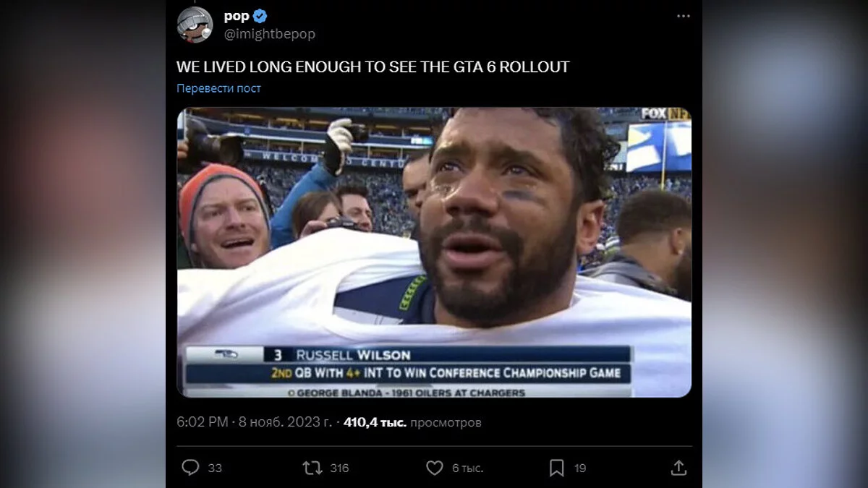Click the 33 replies count
The image size is (868, 488).
coord(215,468)
